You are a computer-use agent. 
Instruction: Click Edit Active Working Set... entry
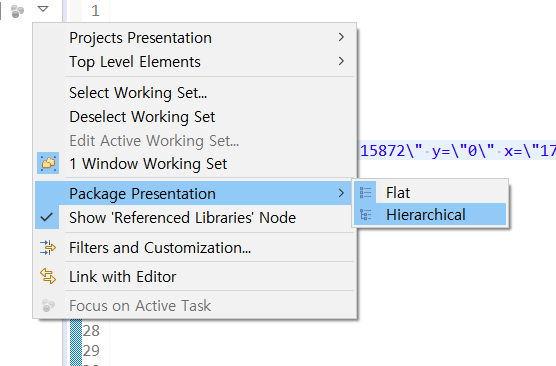194,140
